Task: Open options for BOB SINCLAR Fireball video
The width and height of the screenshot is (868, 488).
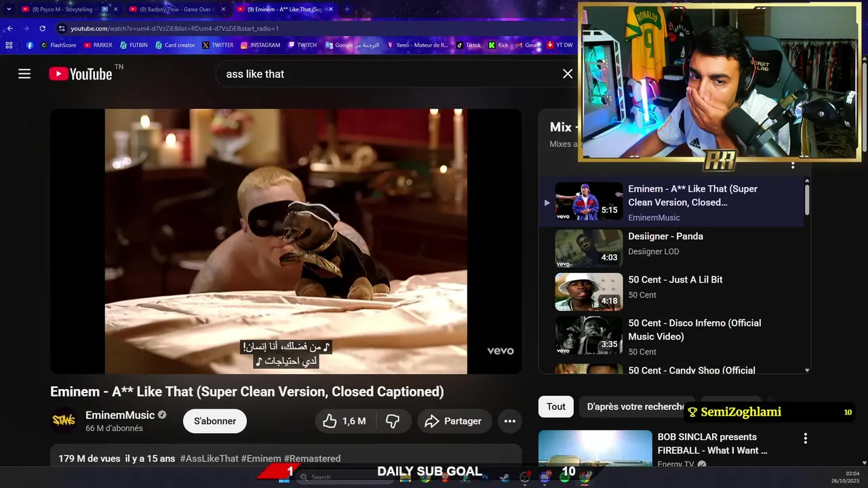Action: [x=806, y=439]
